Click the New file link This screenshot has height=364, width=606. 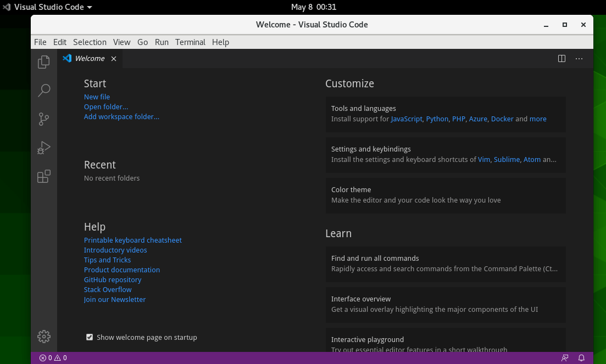tap(97, 97)
